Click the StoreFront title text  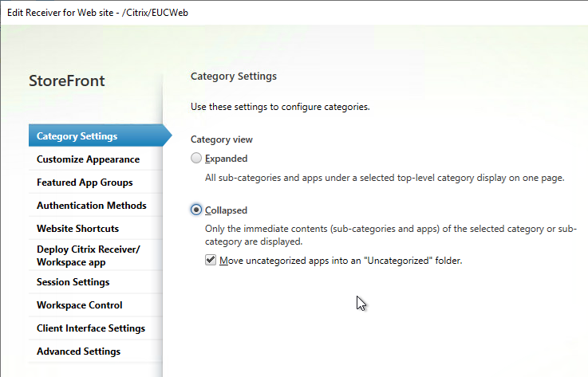[67, 81]
